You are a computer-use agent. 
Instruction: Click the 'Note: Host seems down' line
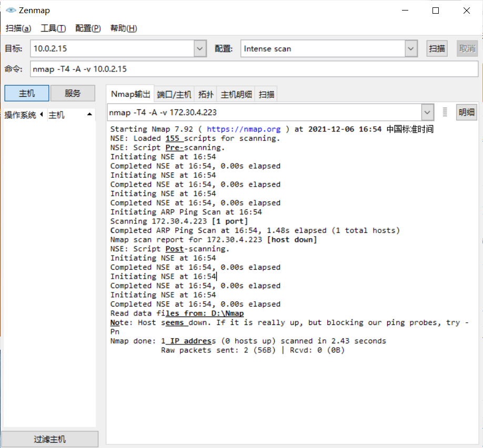289,327
